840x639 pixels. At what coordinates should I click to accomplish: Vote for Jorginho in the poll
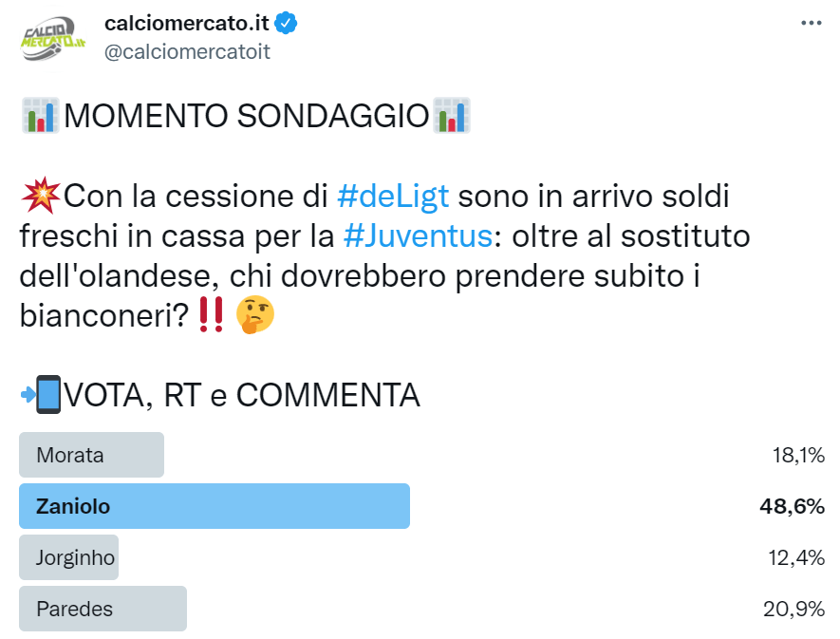[x=69, y=557]
